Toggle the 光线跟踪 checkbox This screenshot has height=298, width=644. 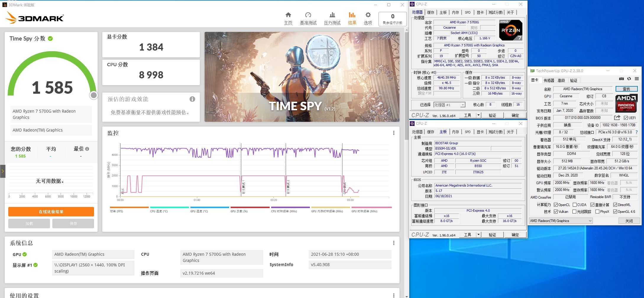574,211
